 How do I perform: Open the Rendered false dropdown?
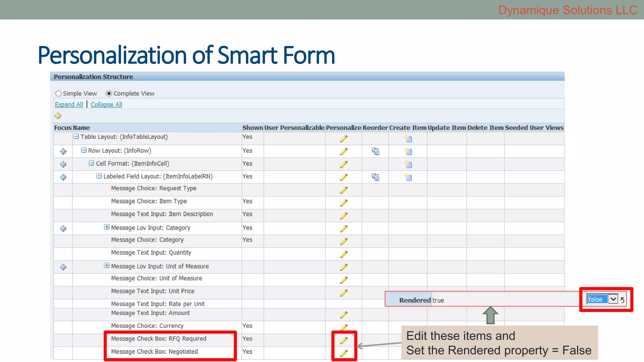613,299
